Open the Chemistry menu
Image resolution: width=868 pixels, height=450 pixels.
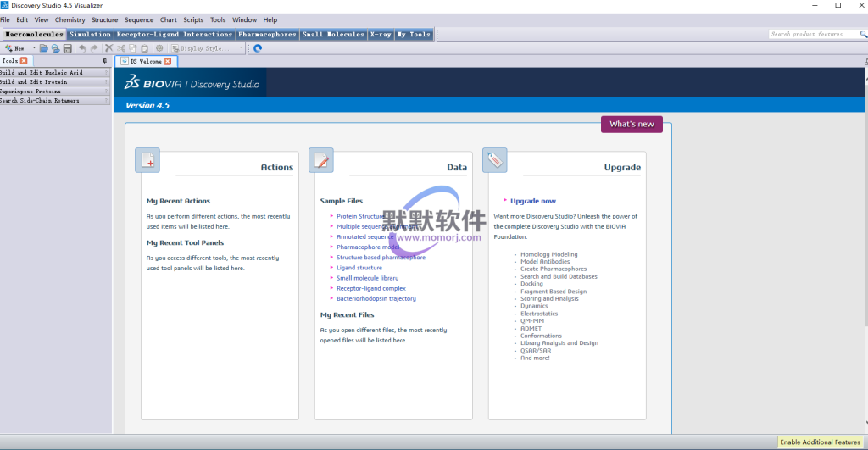pyautogui.click(x=70, y=19)
